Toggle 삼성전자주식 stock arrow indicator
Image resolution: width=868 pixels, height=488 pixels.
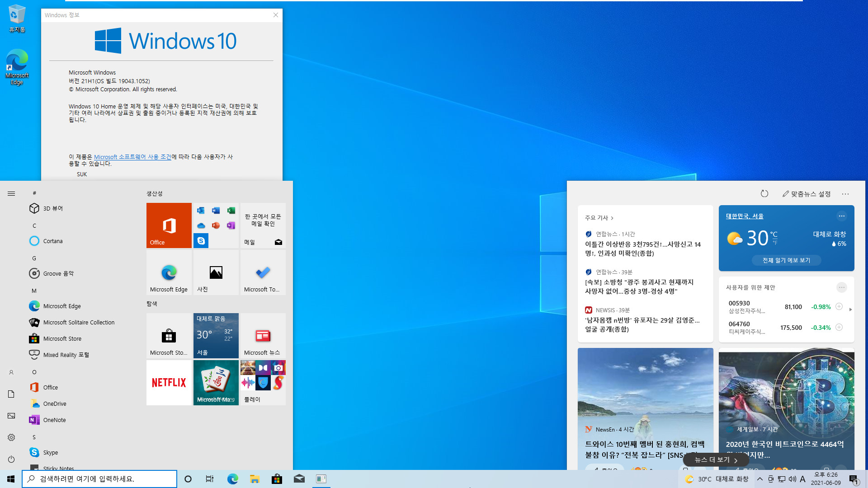tap(850, 309)
